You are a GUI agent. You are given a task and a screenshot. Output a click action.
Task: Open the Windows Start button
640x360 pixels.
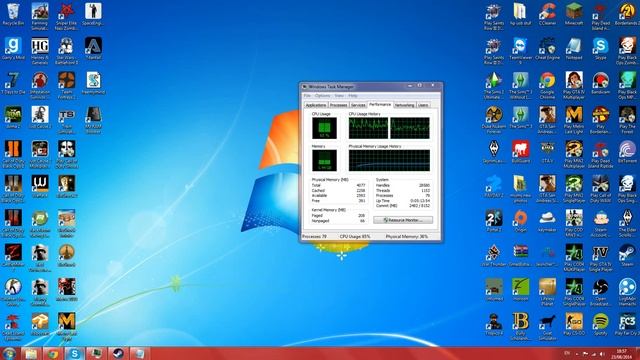(9, 353)
